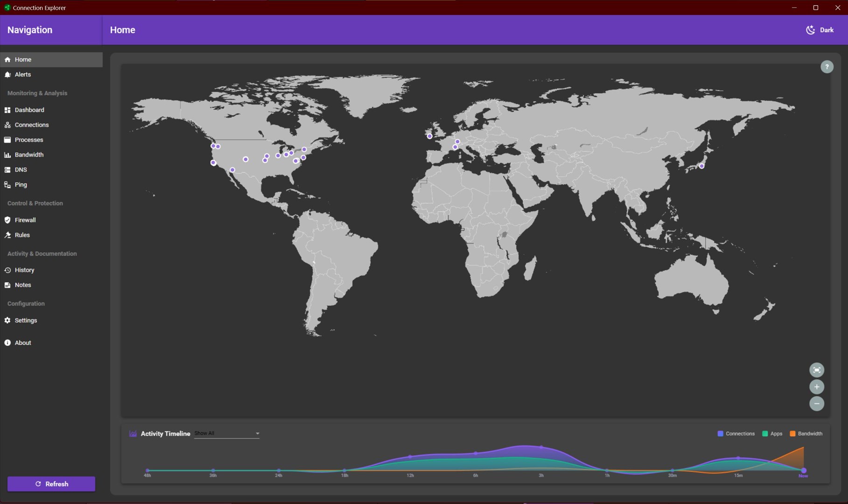This screenshot has width=848, height=504.
Task: Open the Show All timeline dropdown
Action: [x=227, y=434]
